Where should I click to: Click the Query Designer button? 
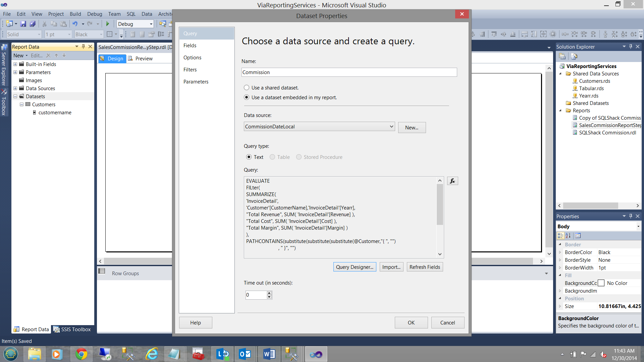pyautogui.click(x=355, y=267)
